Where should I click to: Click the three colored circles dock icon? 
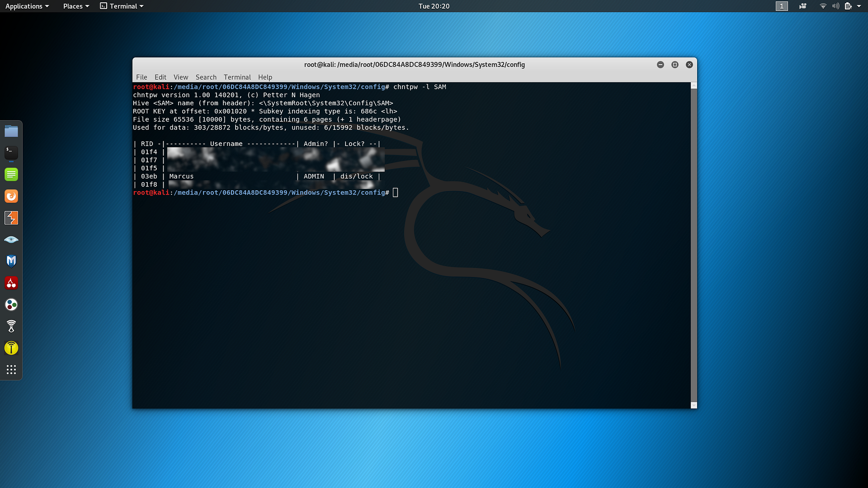point(11,304)
